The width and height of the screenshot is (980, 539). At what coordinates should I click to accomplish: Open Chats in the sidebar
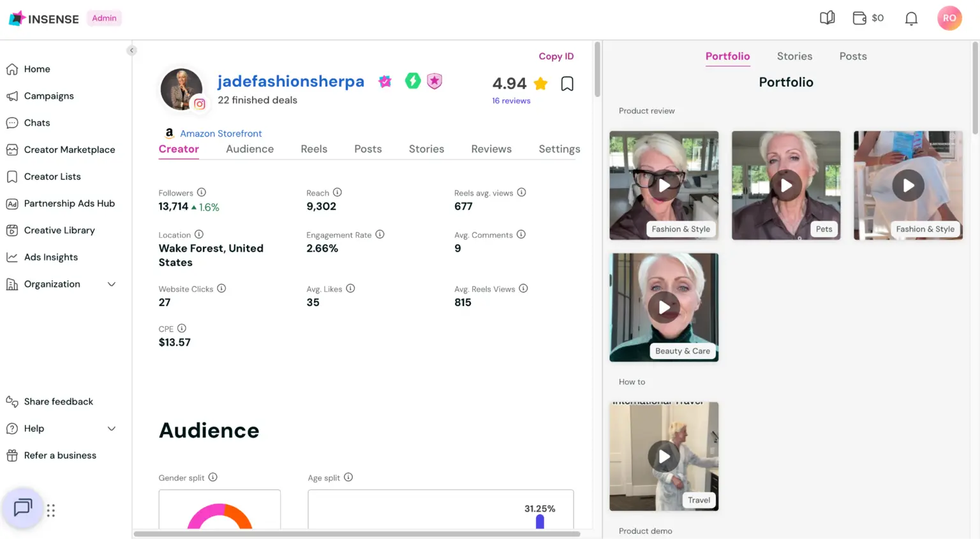tap(37, 122)
